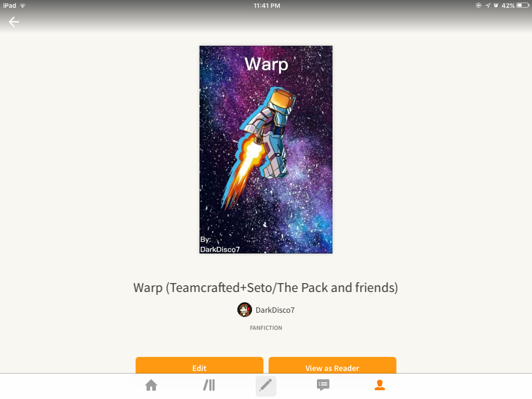Tap the battery indicator icon
This screenshot has height=399, width=532.
(523, 5)
